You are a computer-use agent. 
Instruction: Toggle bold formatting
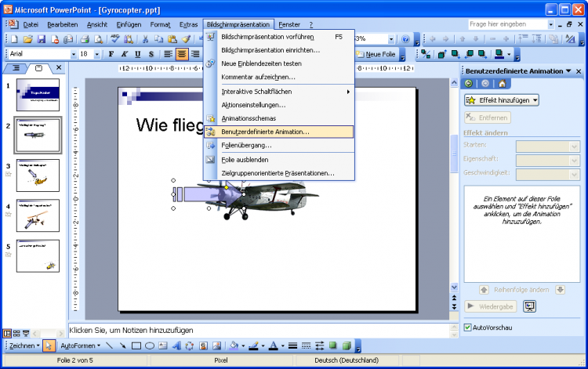[111, 54]
